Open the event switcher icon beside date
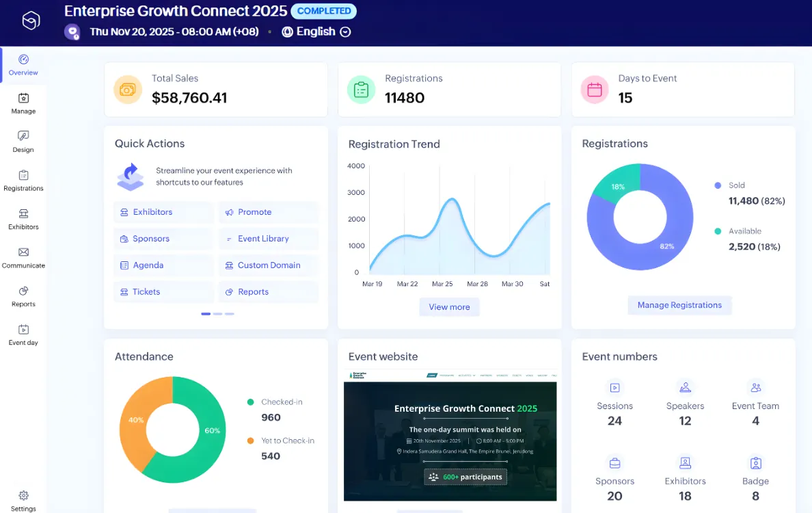The height and width of the screenshot is (513, 812). point(72,31)
